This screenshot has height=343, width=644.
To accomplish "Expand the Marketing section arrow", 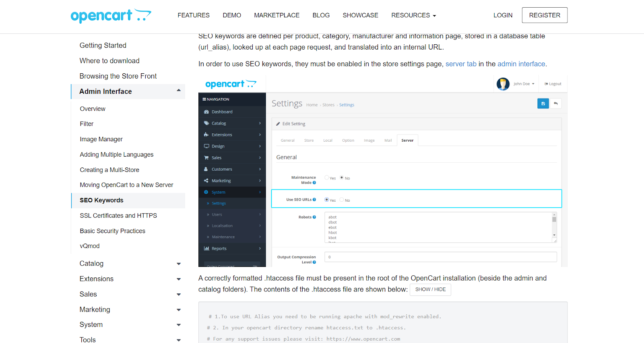I will [x=179, y=310].
